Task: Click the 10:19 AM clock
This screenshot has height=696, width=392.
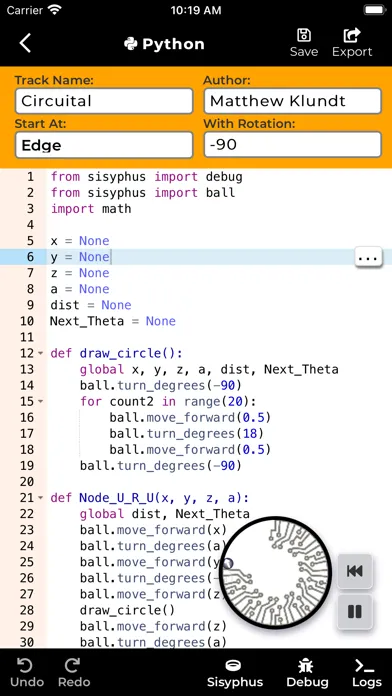Action: click(196, 10)
